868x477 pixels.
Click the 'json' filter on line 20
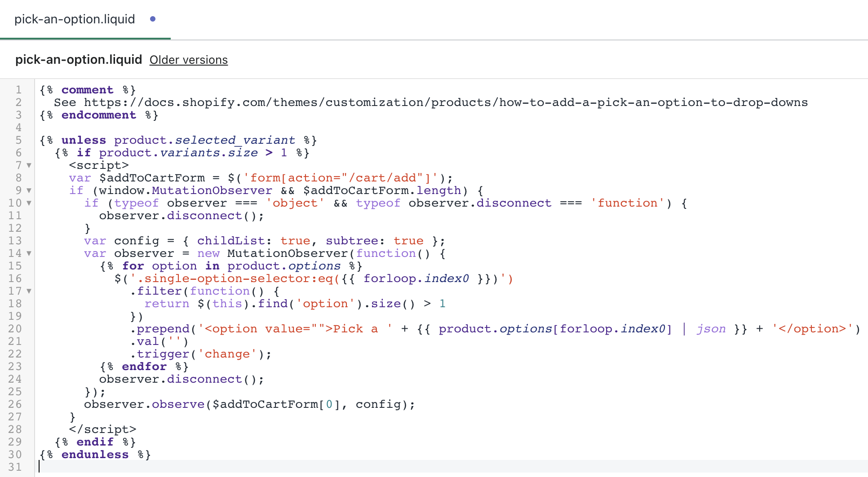click(x=711, y=329)
